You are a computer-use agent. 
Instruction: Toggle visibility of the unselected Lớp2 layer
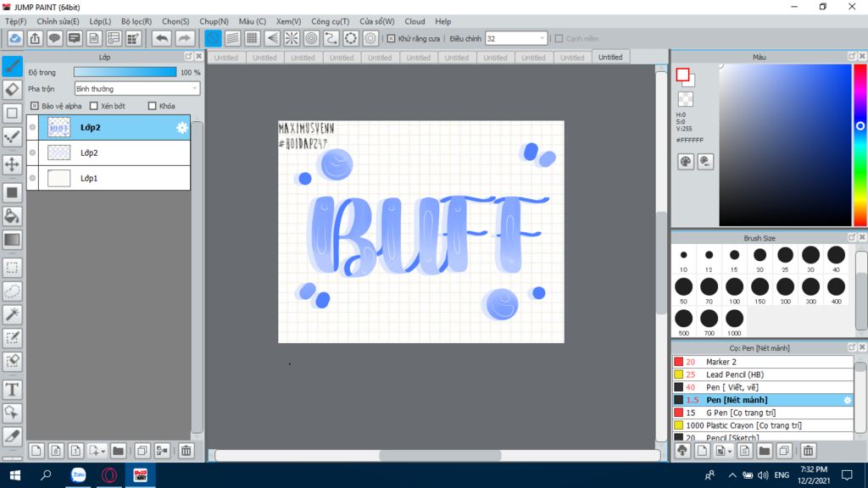[33, 152]
